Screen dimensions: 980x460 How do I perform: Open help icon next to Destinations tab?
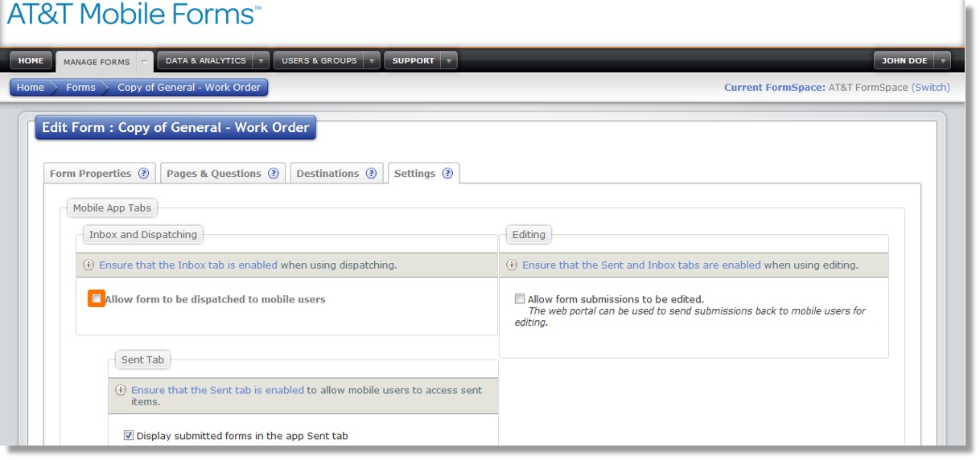pyautogui.click(x=371, y=174)
